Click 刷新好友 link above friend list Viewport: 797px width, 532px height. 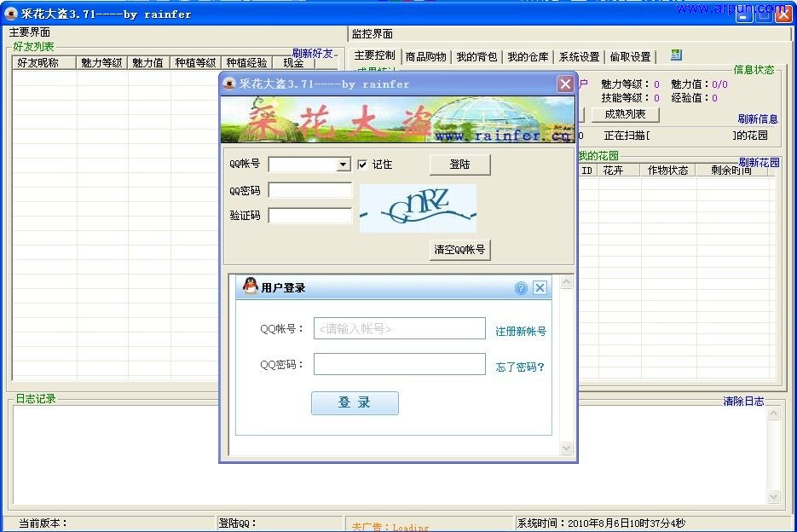[312, 53]
